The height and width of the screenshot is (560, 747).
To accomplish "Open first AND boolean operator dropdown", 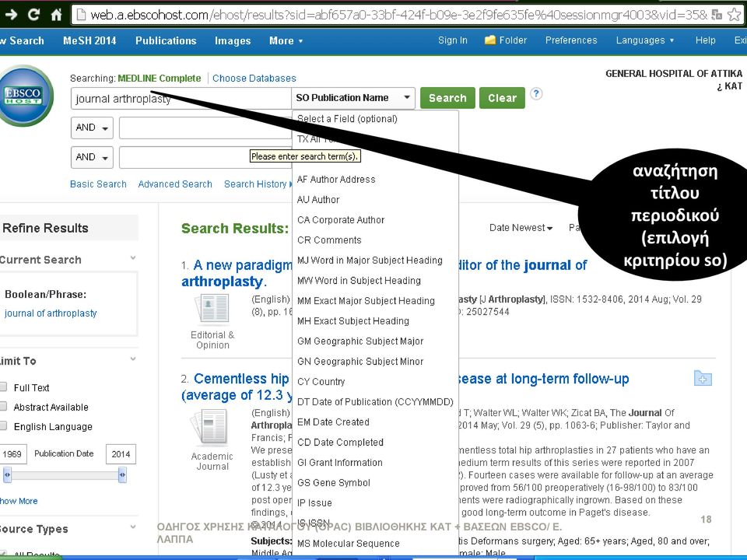I will (x=92, y=128).
